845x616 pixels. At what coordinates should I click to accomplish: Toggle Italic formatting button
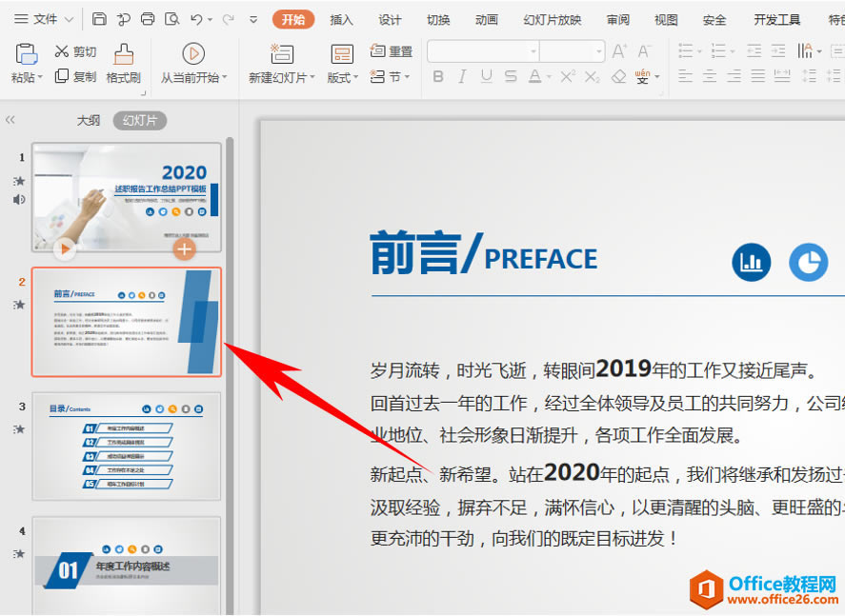[462, 76]
